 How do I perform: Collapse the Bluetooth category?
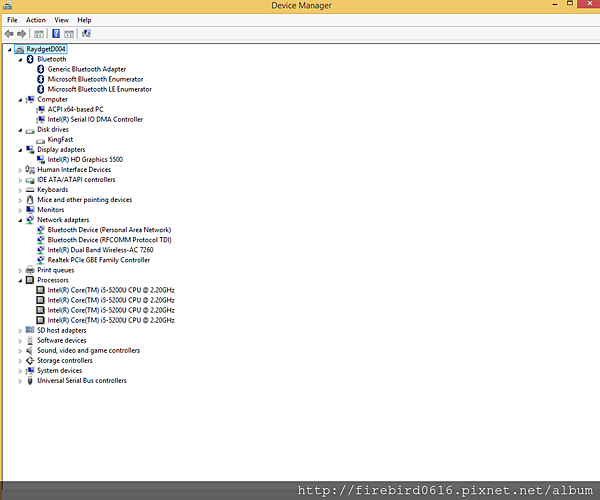click(x=20, y=60)
